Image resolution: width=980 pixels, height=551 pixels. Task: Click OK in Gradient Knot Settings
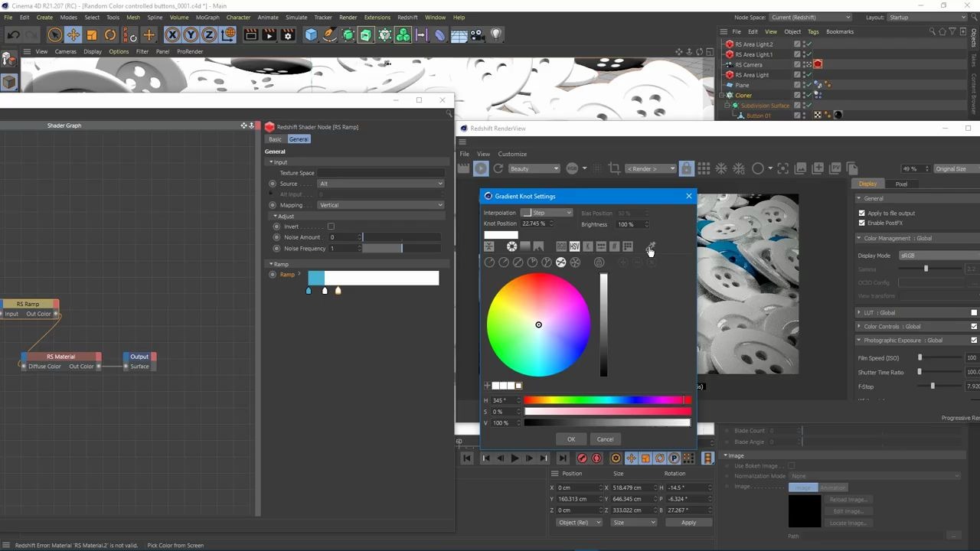point(571,439)
